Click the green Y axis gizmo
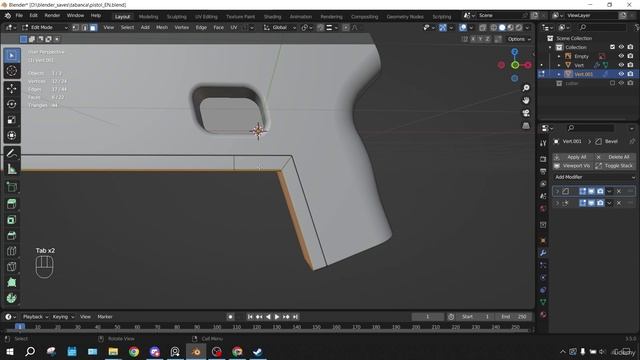This screenshot has width=640, height=360. (515, 65)
